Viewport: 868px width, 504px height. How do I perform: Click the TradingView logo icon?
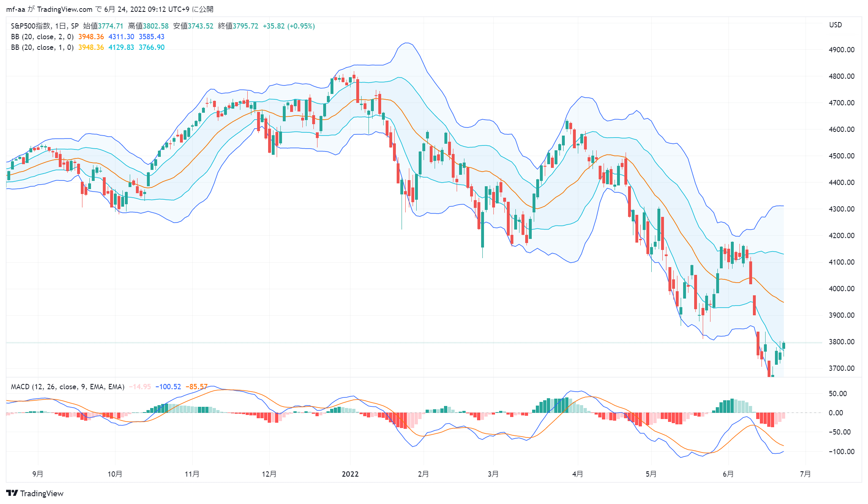(12, 493)
